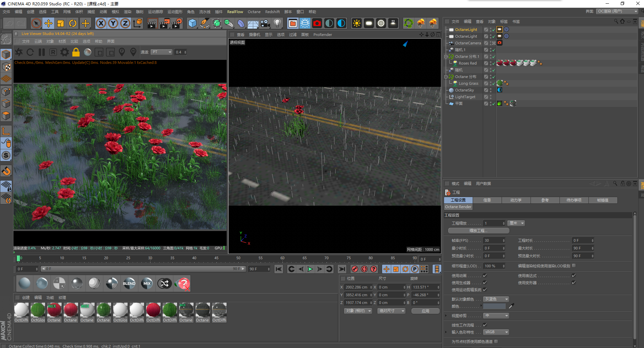Toggle Live Viewer lock resolution padlock

[x=76, y=52]
